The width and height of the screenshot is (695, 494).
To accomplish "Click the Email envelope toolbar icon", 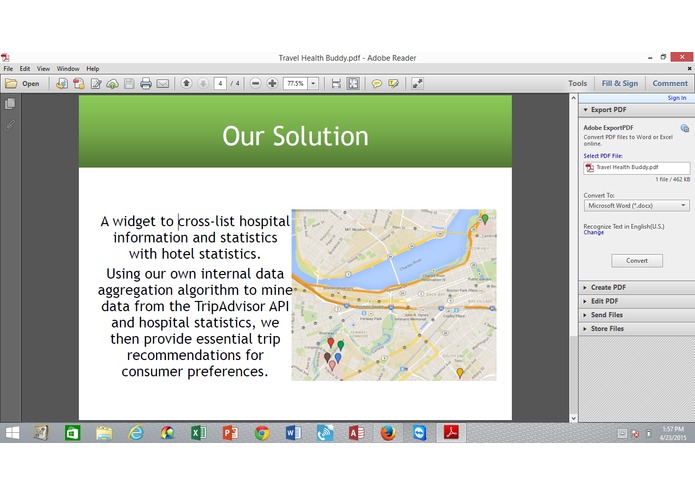I will [163, 83].
